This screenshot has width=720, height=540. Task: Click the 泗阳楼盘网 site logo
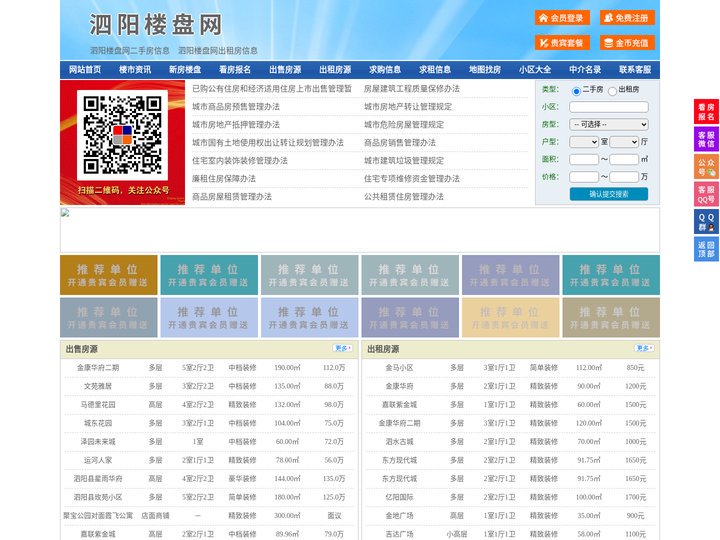pyautogui.click(x=156, y=25)
